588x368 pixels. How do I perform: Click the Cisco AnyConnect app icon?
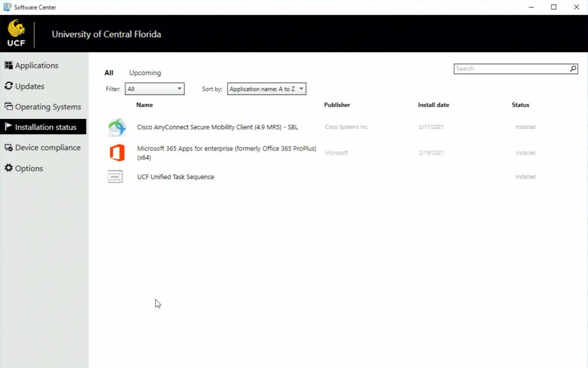click(117, 127)
